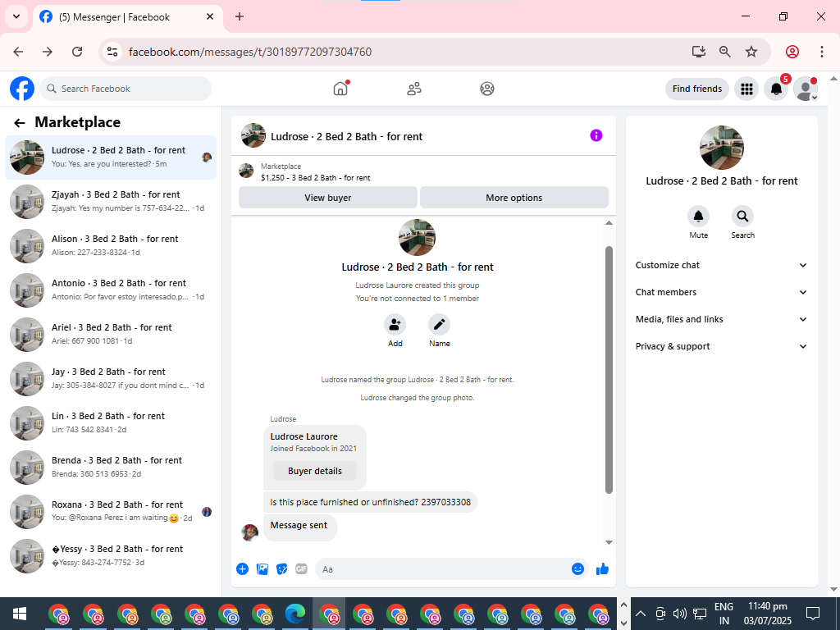
Task: Open Brenda 3 Bed 2 Bath conversation
Action: [x=111, y=467]
